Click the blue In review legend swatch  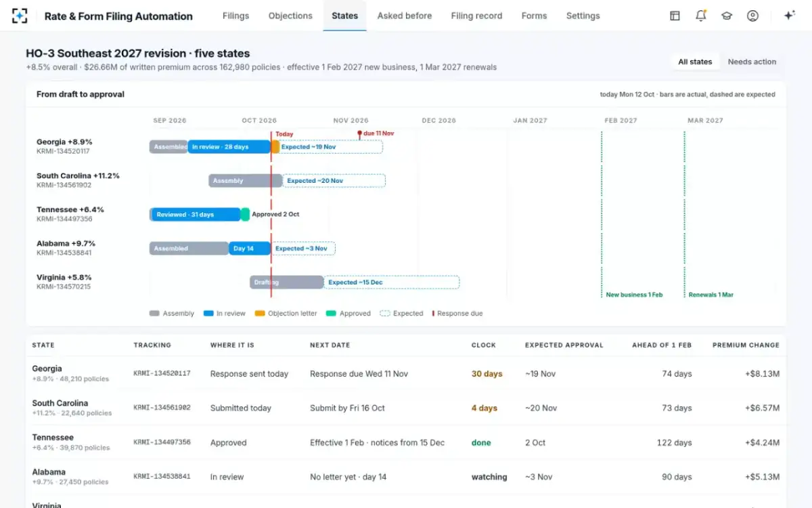[208, 314]
